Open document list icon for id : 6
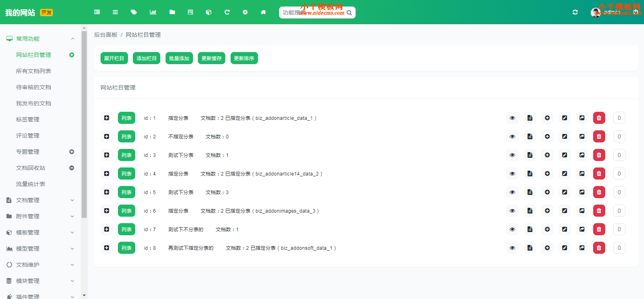 point(530,211)
